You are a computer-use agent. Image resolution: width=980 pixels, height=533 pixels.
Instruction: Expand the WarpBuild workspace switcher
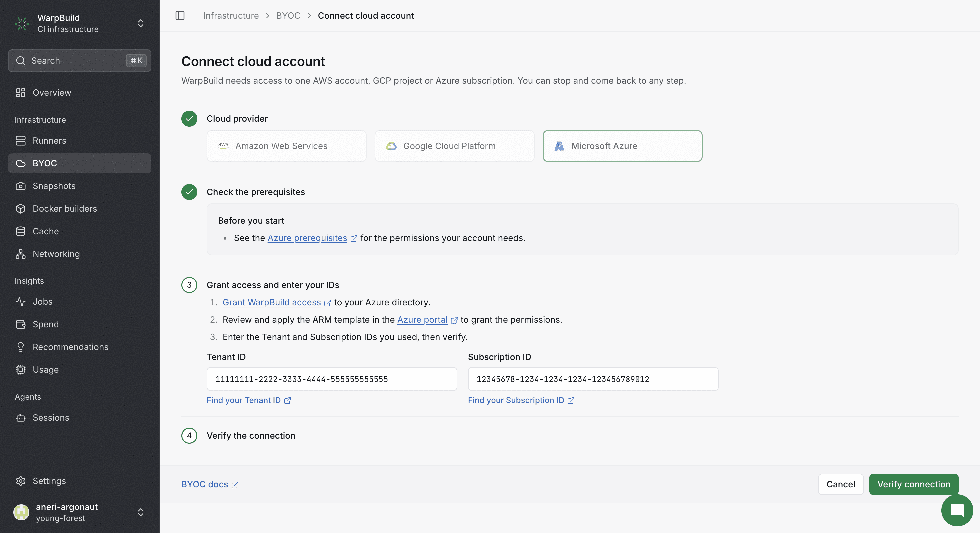tap(140, 24)
